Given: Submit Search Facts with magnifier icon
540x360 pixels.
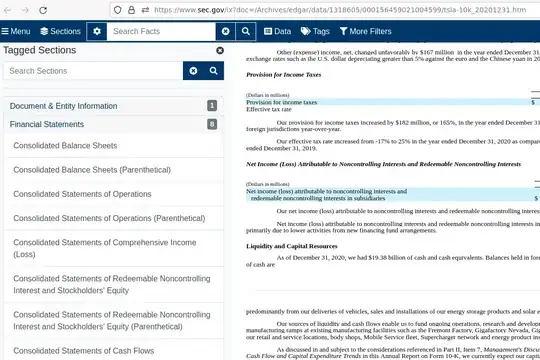Looking at the screenshot, I should coord(246,31).
